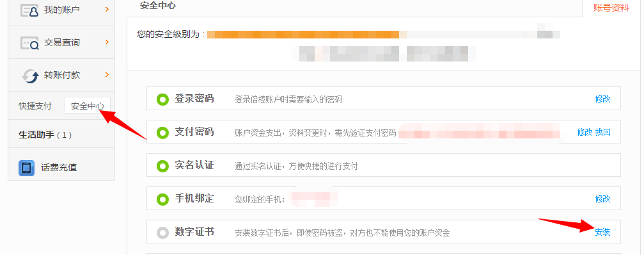Open the 快捷支付 tab
The width and height of the screenshot is (644, 255).
(35, 106)
